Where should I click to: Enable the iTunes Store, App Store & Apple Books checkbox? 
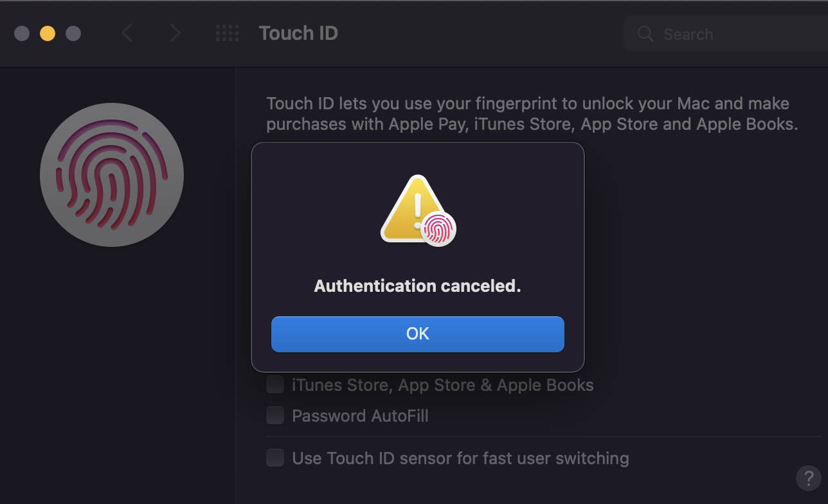[274, 384]
